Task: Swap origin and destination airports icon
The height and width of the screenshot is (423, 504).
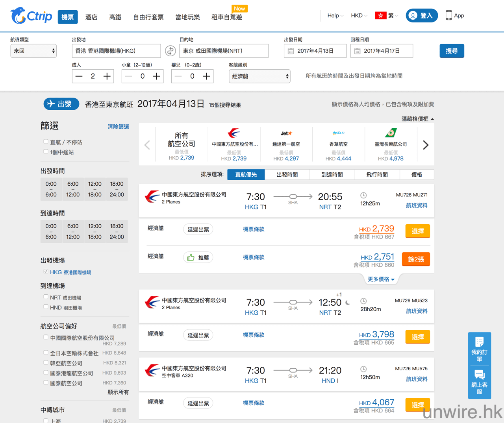Action: 170,51
